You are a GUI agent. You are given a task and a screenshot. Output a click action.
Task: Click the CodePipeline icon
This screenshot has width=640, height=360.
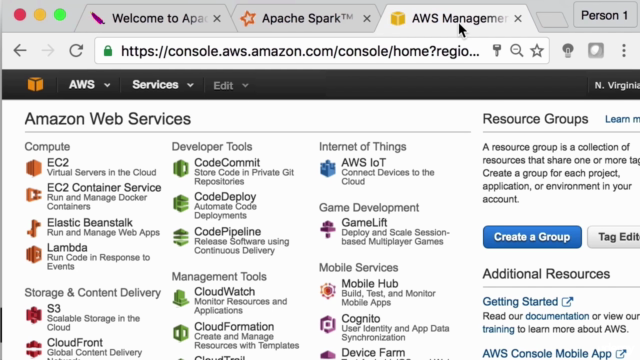click(x=181, y=237)
